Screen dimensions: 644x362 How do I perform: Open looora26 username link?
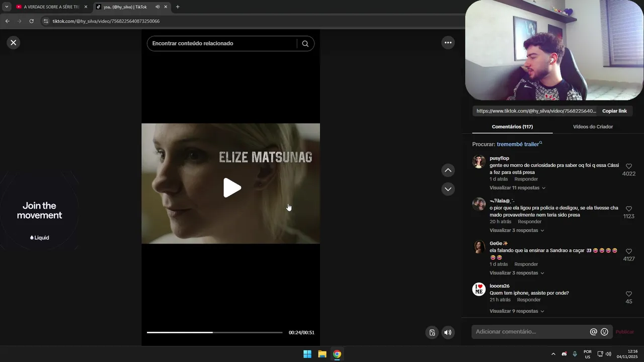[x=500, y=286]
